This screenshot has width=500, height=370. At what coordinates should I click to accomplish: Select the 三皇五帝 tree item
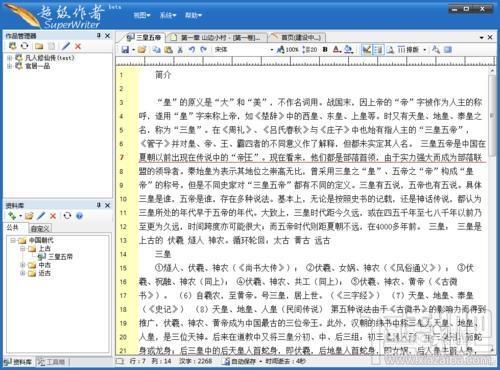pos(60,257)
